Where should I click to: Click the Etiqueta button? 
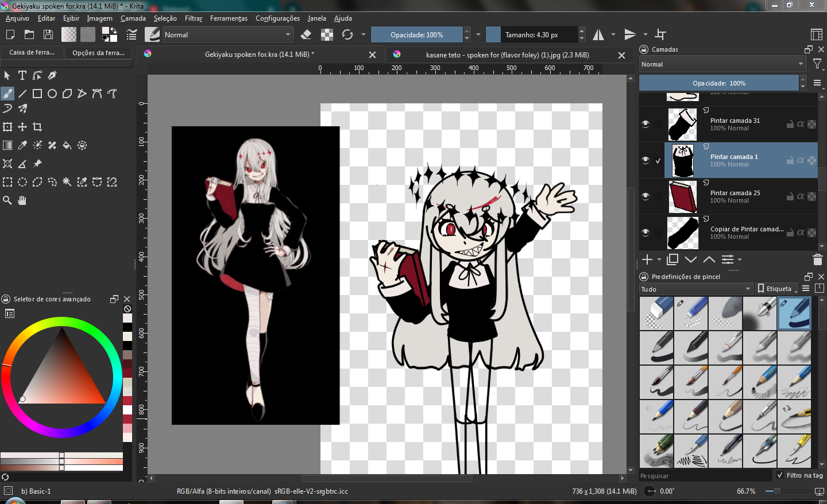(777, 289)
